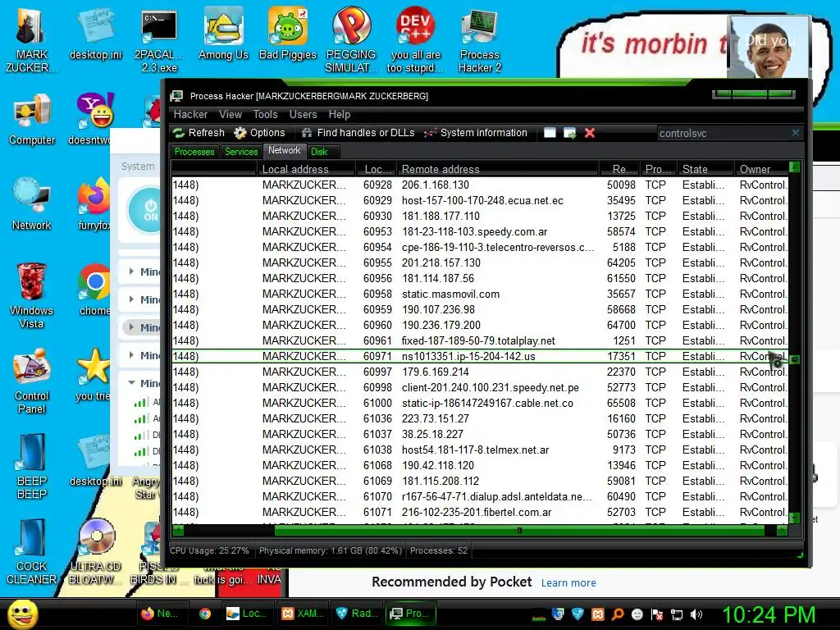Open the DEV C++ desktop shortcut
Image resolution: width=840 pixels, height=630 pixels.
(415, 40)
